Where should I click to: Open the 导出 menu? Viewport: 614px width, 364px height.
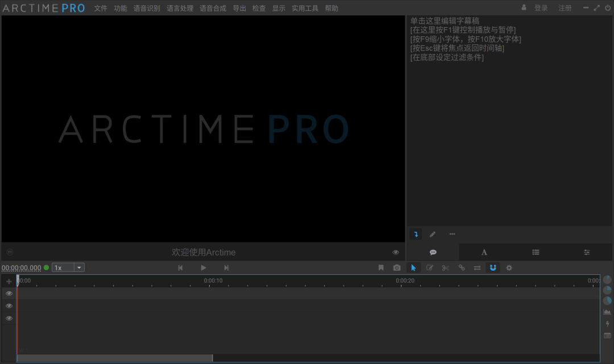pos(239,8)
